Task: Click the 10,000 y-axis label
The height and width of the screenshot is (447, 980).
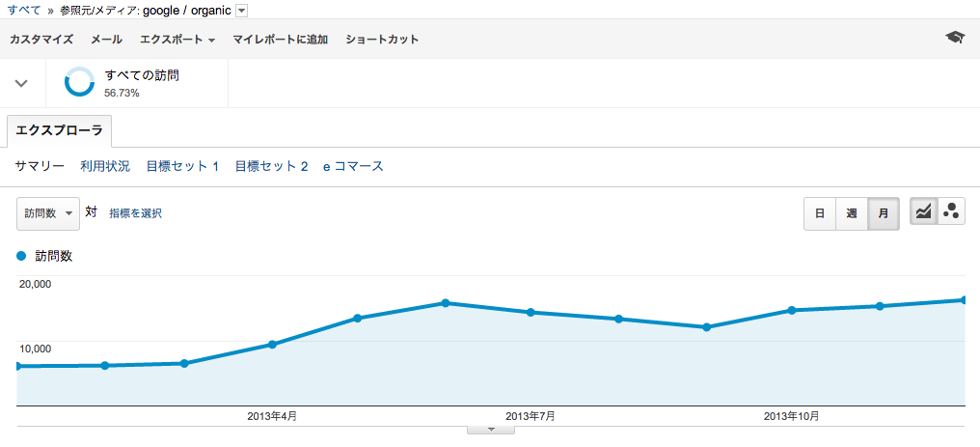Action: 36,349
